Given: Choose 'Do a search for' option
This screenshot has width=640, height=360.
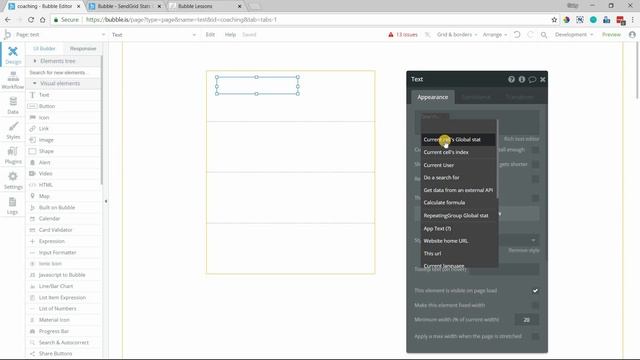Looking at the screenshot, I should 459,178.
